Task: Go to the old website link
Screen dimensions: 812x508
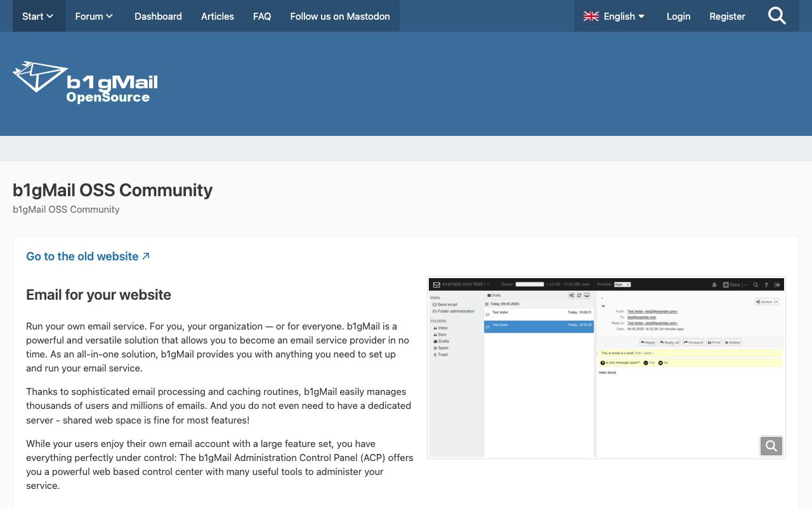Action: point(88,256)
